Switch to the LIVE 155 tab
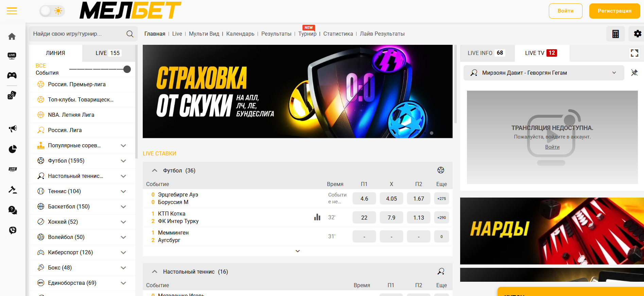644x296 pixels. [x=108, y=53]
